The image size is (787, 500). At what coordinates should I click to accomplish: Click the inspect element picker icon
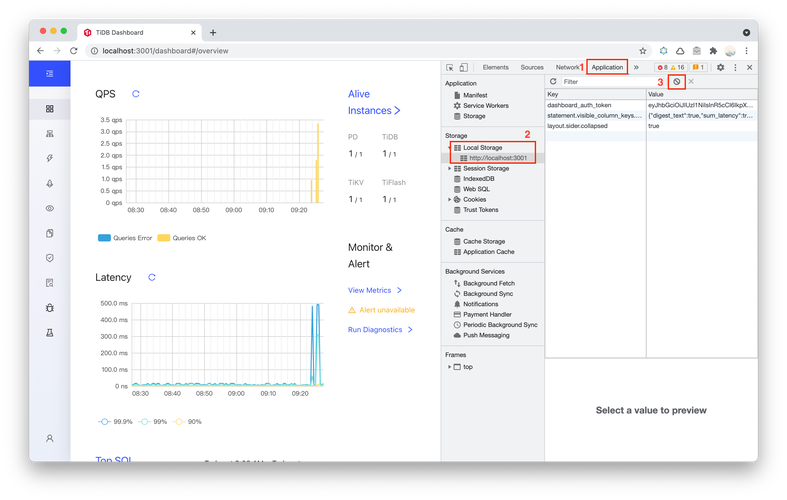click(450, 67)
